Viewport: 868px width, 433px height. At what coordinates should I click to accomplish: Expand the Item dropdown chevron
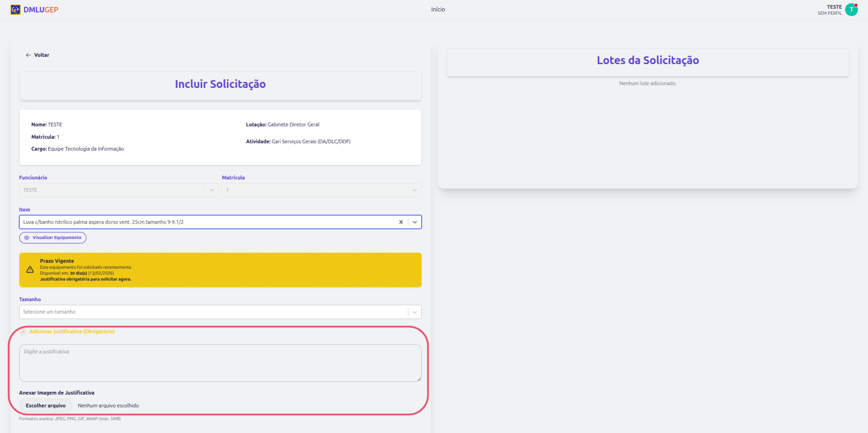[x=415, y=222]
